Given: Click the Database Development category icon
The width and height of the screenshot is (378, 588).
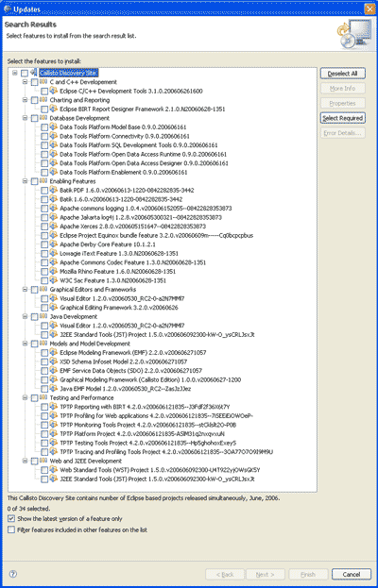Looking at the screenshot, I should [x=43, y=118].
